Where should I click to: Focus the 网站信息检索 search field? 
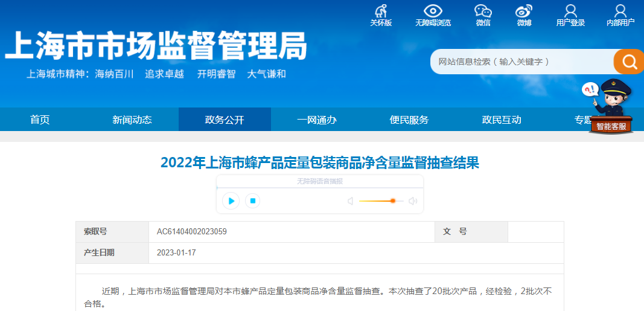(x=521, y=62)
